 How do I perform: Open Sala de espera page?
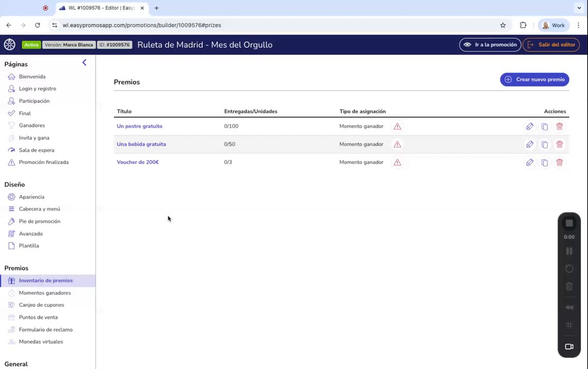36,150
